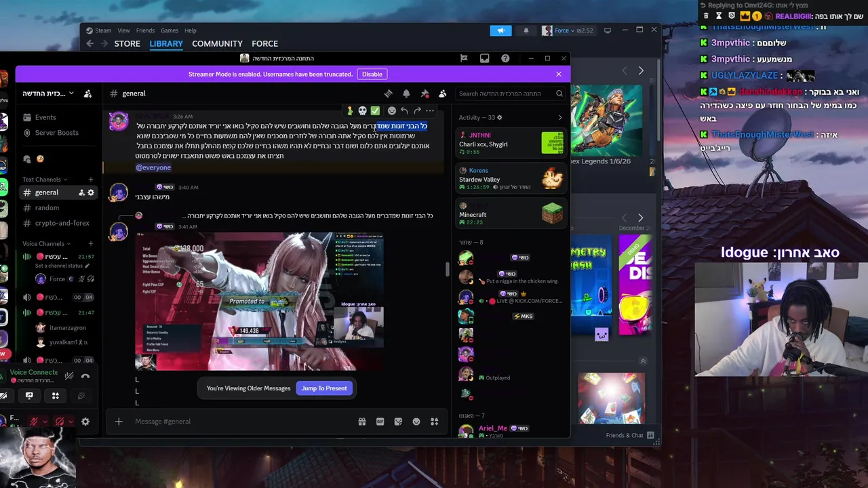Open emoji picker in message bar
The image size is (868, 488).
416,422
